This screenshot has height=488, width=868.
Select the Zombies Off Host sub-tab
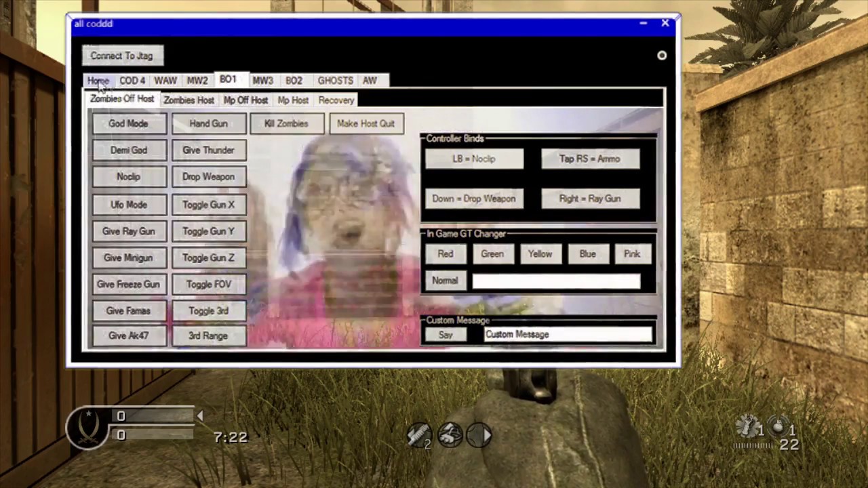[122, 99]
